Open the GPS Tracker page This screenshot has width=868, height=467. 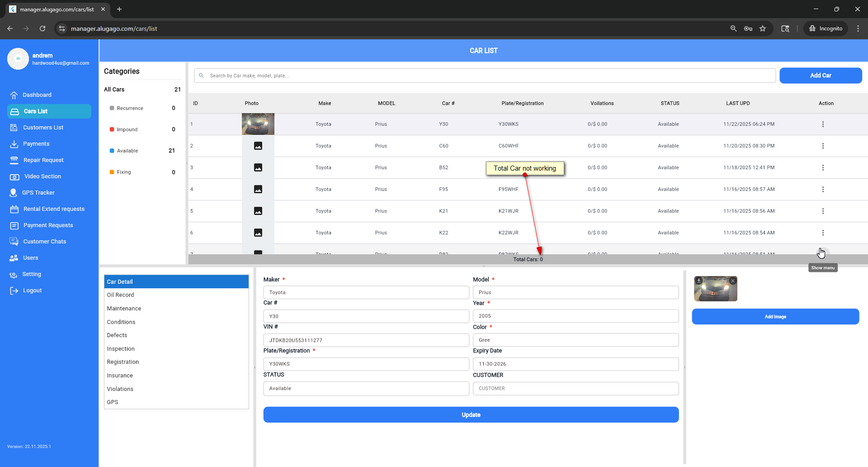click(x=38, y=193)
